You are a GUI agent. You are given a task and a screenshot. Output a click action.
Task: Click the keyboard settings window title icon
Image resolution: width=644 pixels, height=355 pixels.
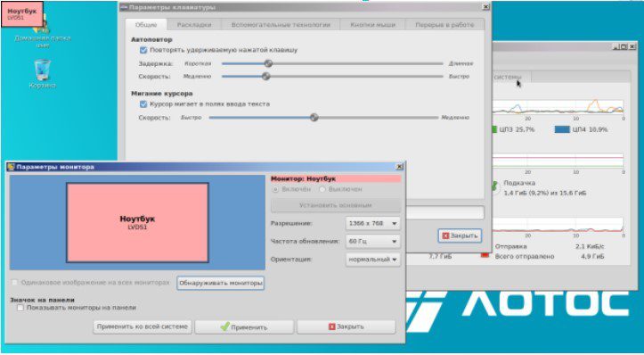click(x=124, y=7)
